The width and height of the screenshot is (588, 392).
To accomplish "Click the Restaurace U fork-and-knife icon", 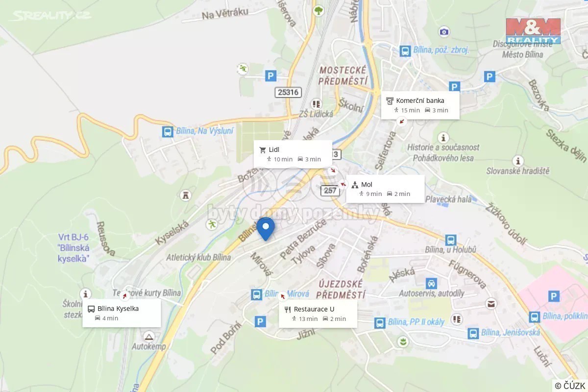I will tap(288, 309).
